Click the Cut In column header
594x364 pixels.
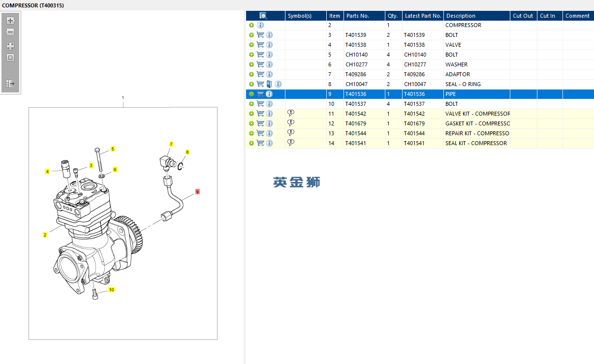(550, 16)
